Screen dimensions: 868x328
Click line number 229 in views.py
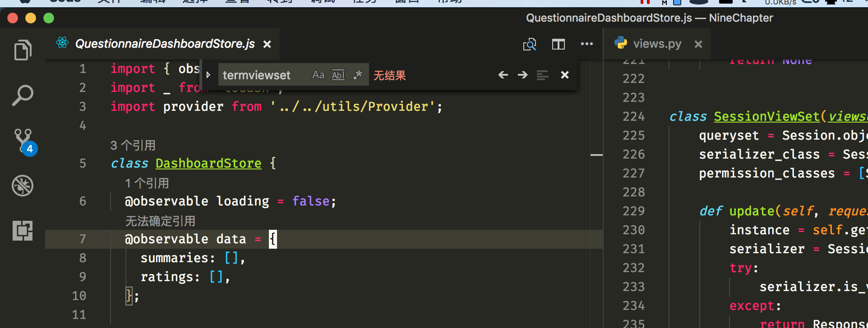pyautogui.click(x=633, y=211)
